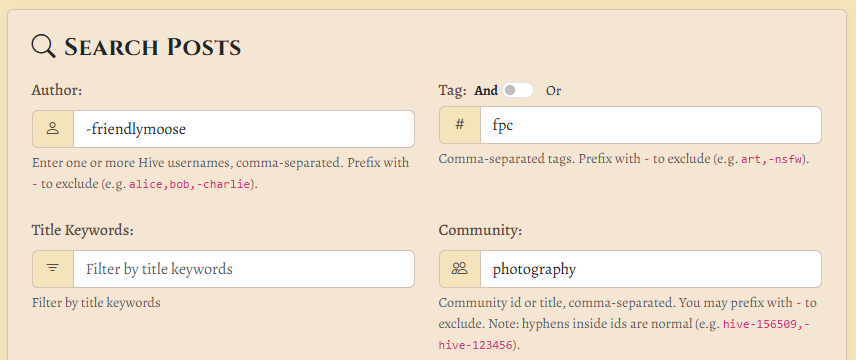Click the Title Keywords: field label
This screenshot has height=360, width=856.
coord(82,230)
